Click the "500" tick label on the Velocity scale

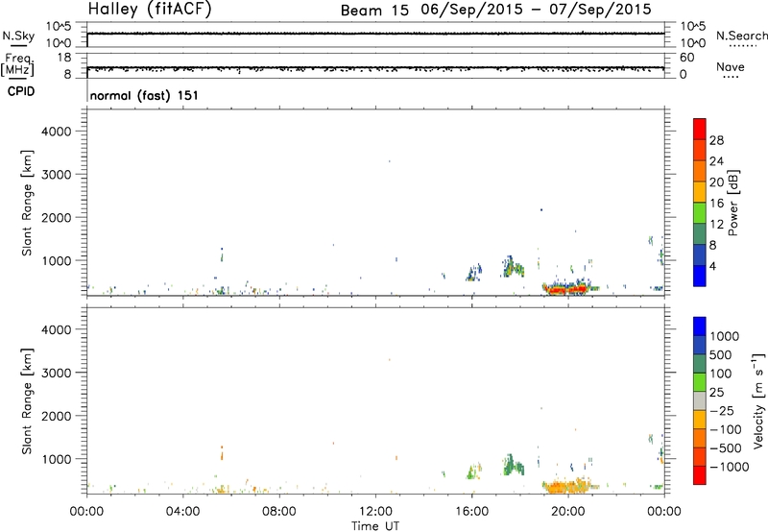721,355
